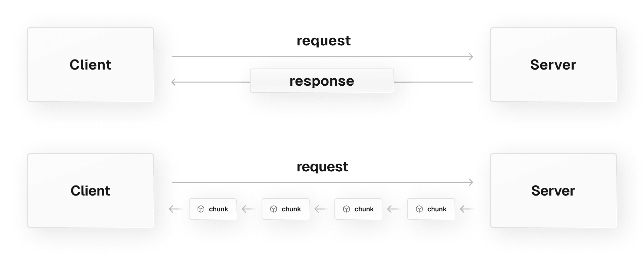Click the word chunk in the rightmost chunk box
The height and width of the screenshot is (255, 644).
[437, 209]
